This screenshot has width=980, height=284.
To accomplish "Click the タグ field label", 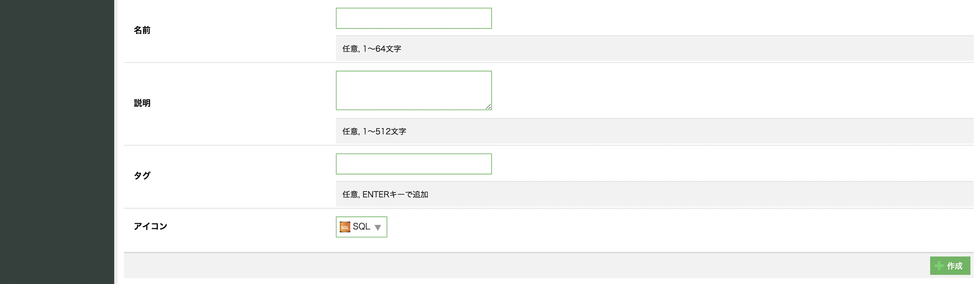I will (142, 176).
